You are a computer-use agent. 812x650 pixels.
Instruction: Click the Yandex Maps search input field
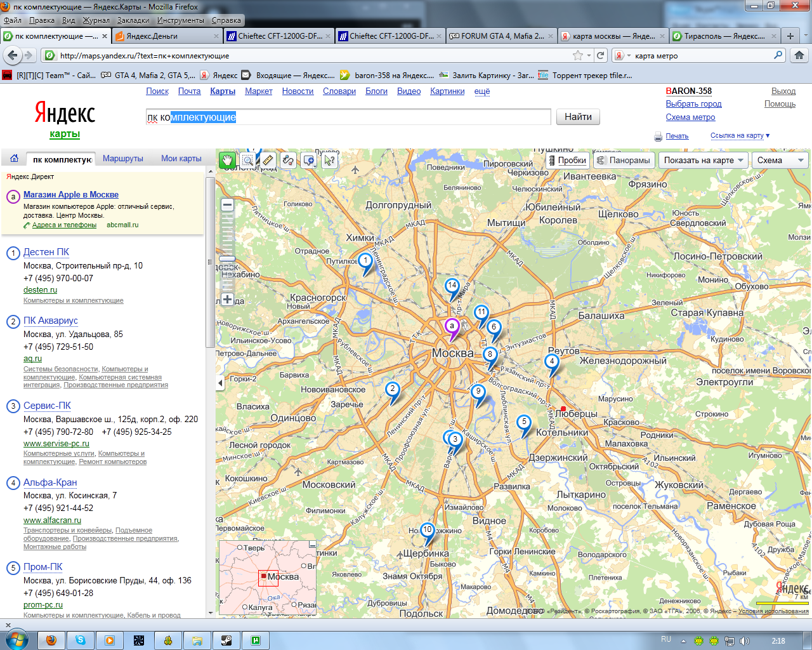(x=348, y=117)
